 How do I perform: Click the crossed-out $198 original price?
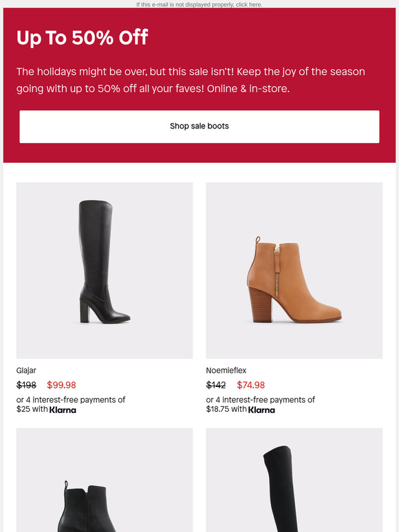[x=27, y=385]
